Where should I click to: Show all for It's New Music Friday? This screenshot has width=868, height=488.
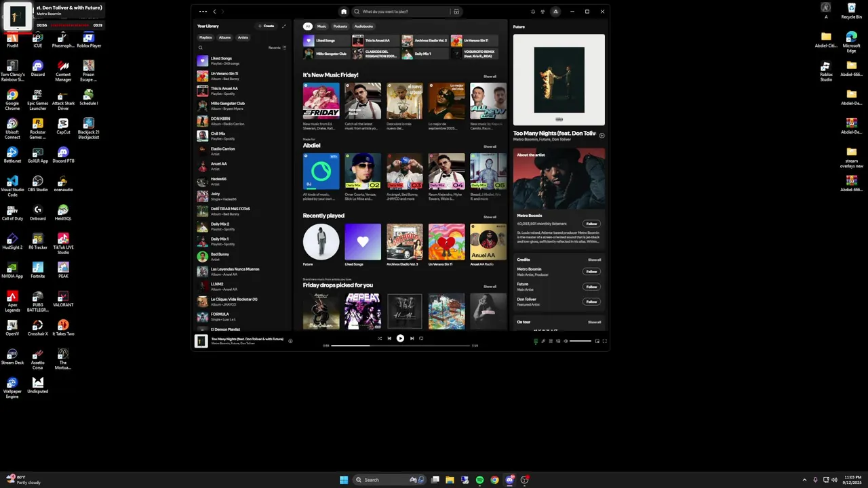[x=490, y=77]
